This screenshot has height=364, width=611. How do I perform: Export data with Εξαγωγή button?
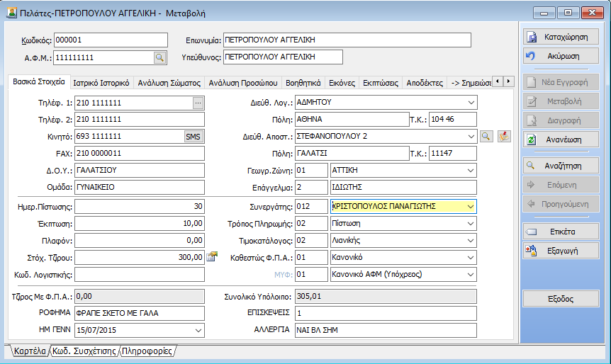[x=561, y=251]
